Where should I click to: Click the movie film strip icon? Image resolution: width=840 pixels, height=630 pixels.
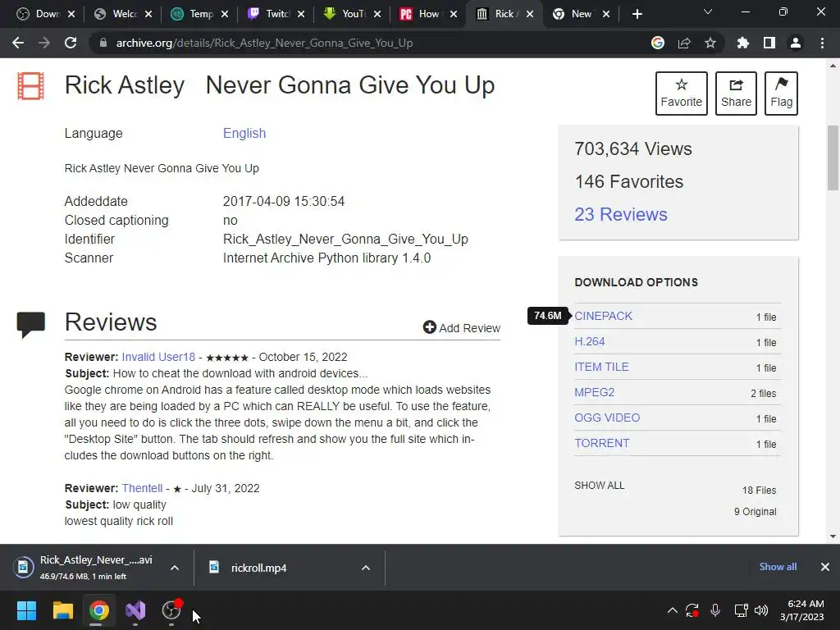(30, 86)
